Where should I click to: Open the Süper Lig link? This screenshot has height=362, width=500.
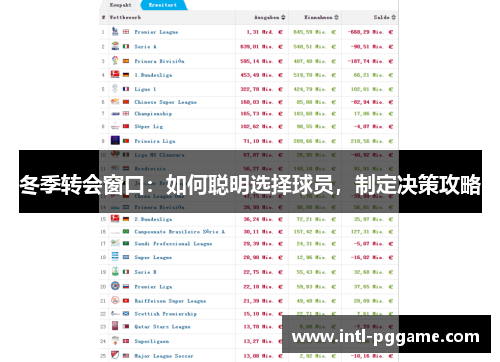tap(149, 126)
